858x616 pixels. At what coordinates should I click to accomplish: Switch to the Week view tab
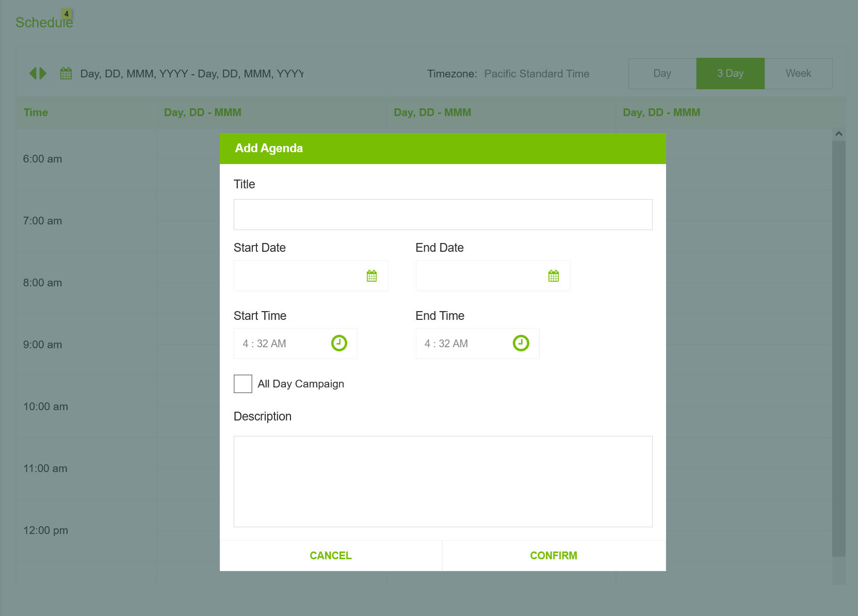coord(798,73)
